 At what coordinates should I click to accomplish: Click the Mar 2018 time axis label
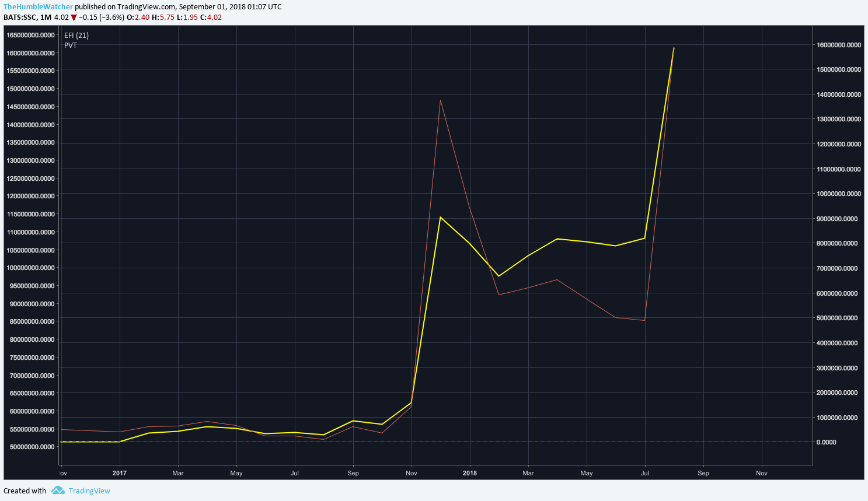tap(528, 473)
